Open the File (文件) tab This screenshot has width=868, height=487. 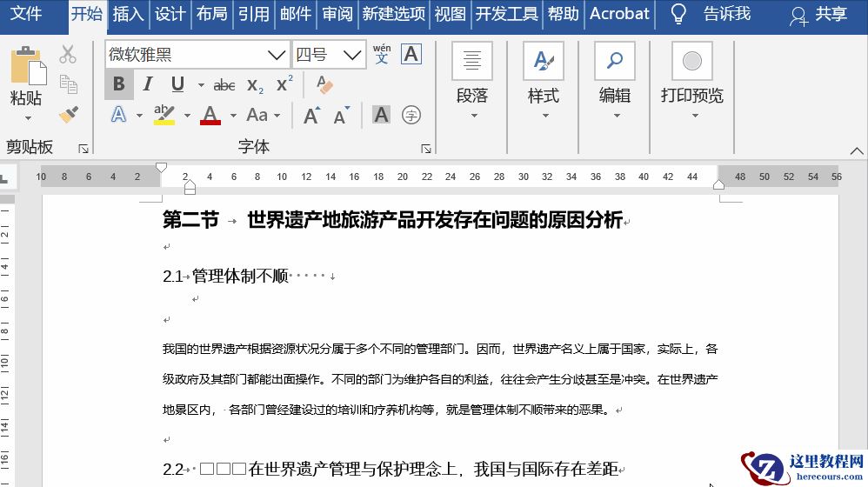(26, 13)
